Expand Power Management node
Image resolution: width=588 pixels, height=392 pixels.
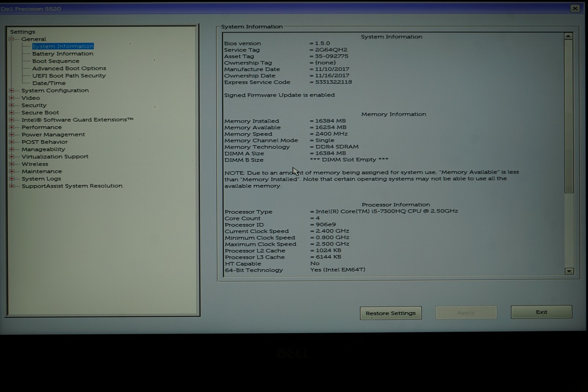(11, 135)
